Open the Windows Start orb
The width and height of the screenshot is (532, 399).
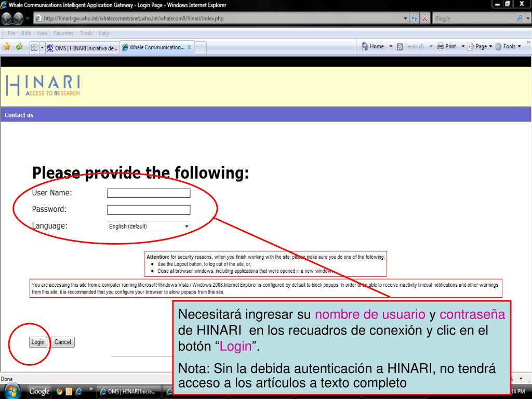click(12, 391)
